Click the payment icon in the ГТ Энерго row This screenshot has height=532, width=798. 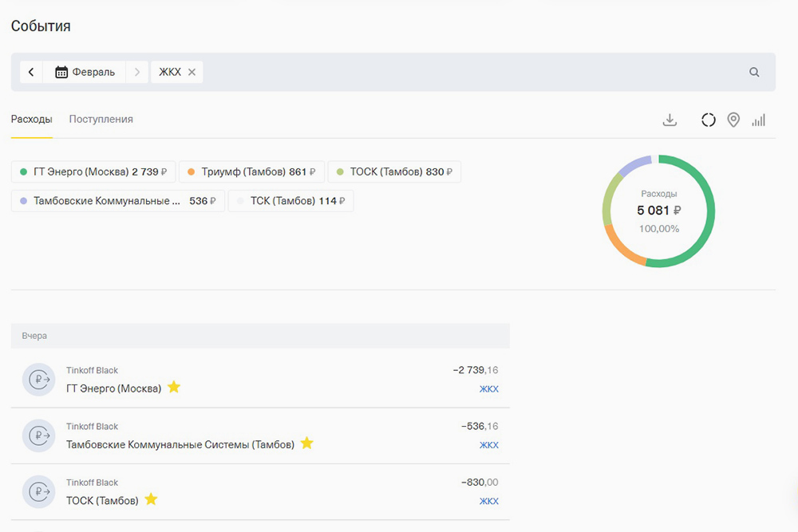coord(38,380)
